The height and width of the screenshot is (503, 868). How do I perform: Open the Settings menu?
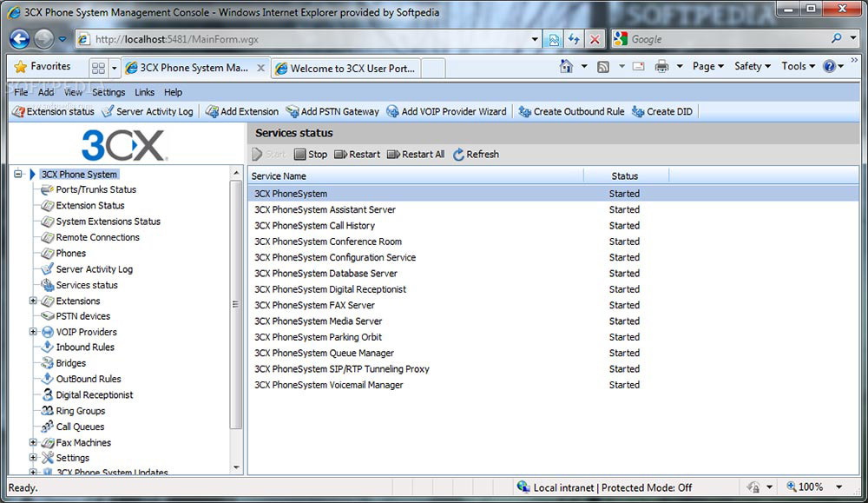[108, 92]
